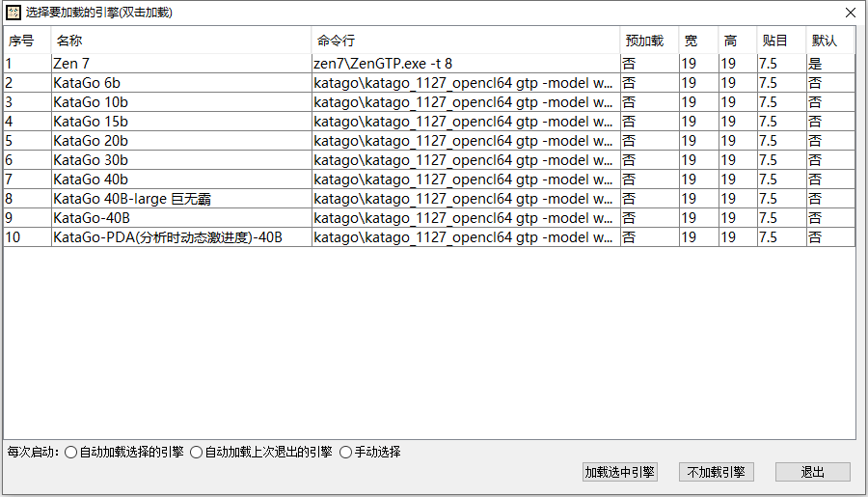Viewport: 868px width, 497px height.
Task: Click the app icon in title bar
Action: point(14,13)
